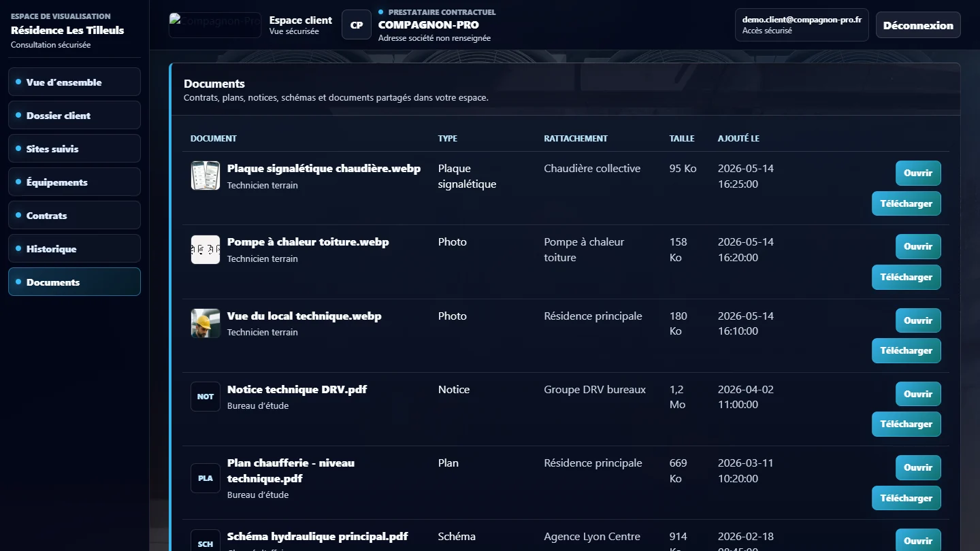Select the Vue du local technique thumbnail

(x=206, y=323)
